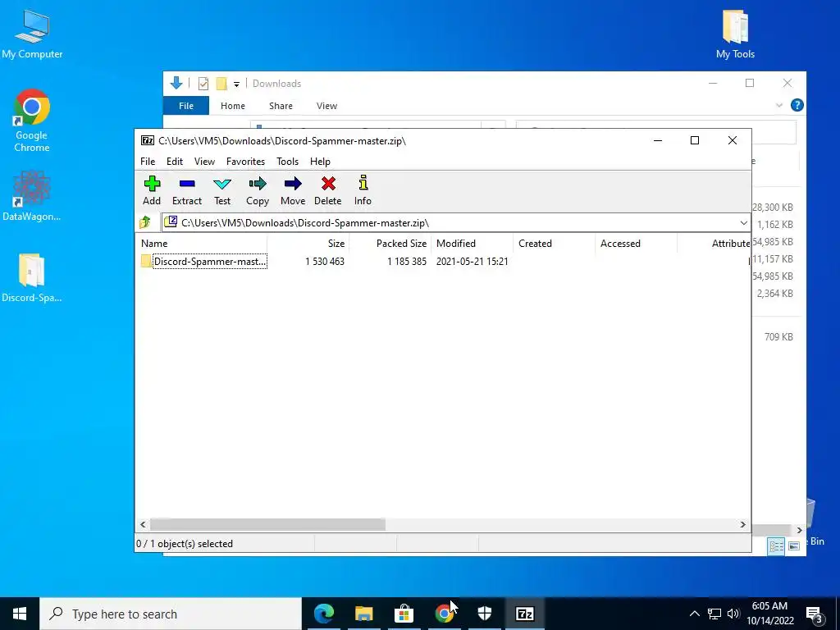Open the Info toolbar icon

(363, 190)
